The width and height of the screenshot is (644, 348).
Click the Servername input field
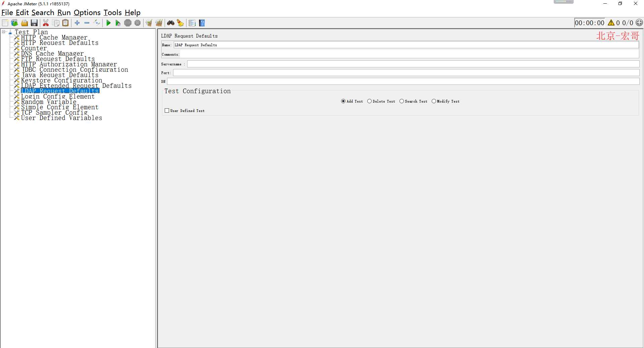point(413,64)
